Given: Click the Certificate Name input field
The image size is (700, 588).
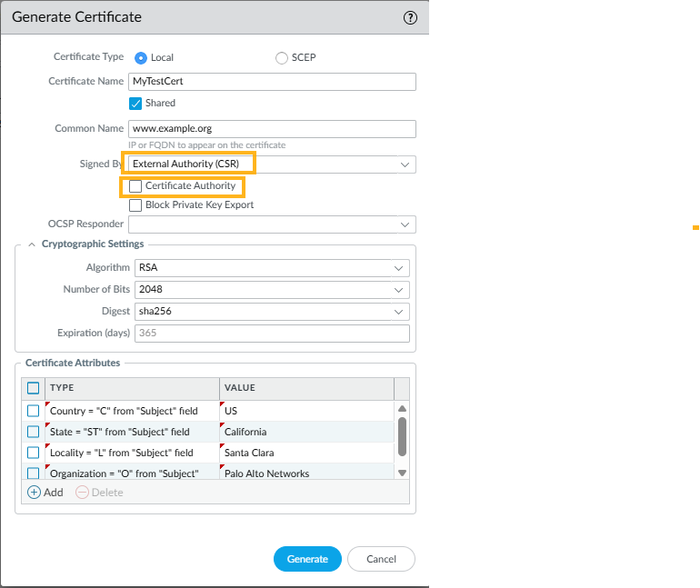Looking at the screenshot, I should coord(272,82).
